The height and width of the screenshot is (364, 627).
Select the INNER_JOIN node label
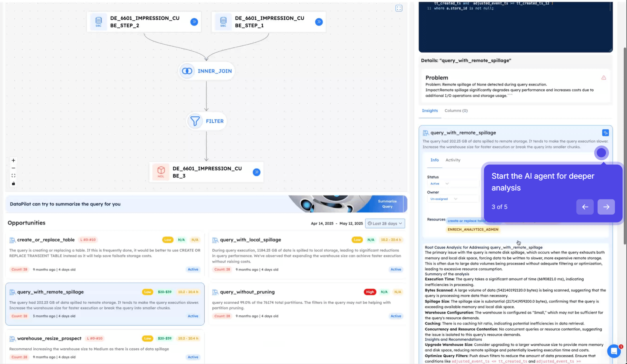[x=215, y=71]
